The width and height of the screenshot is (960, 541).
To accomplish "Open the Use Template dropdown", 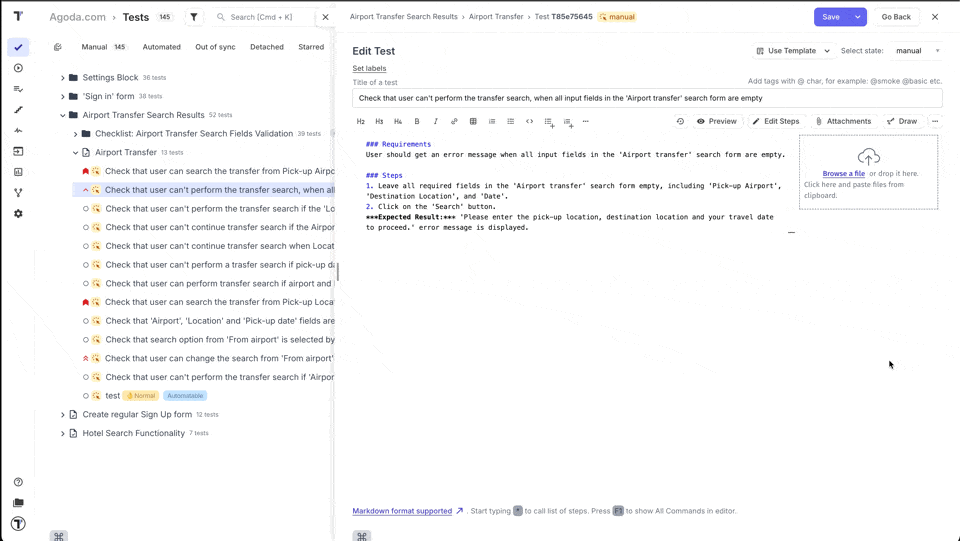I will [793, 51].
